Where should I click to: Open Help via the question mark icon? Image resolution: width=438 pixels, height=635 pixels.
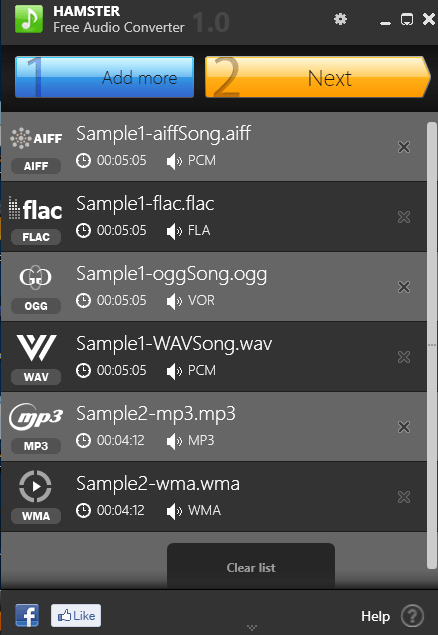(412, 616)
